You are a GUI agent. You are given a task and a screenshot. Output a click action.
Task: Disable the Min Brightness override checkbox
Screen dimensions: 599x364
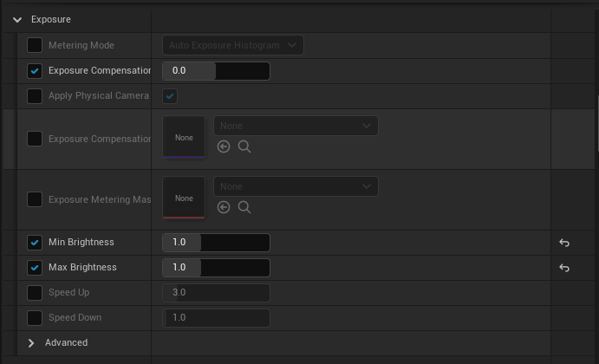click(x=35, y=243)
